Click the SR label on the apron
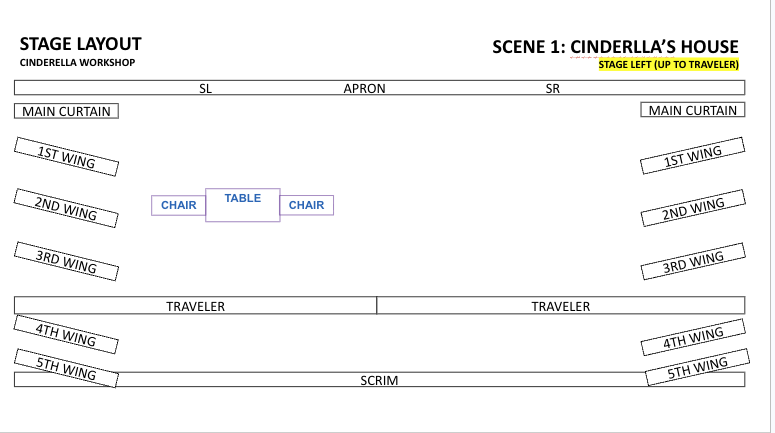 pyautogui.click(x=553, y=88)
